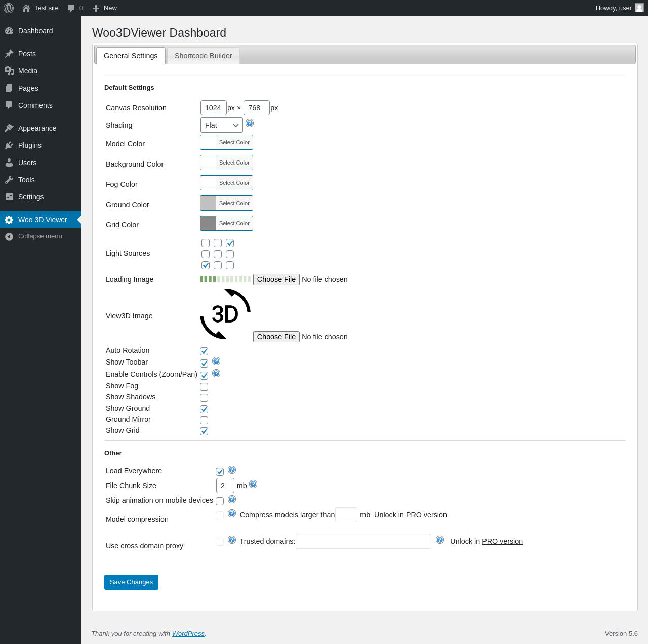Click the Save Changes button

131,582
